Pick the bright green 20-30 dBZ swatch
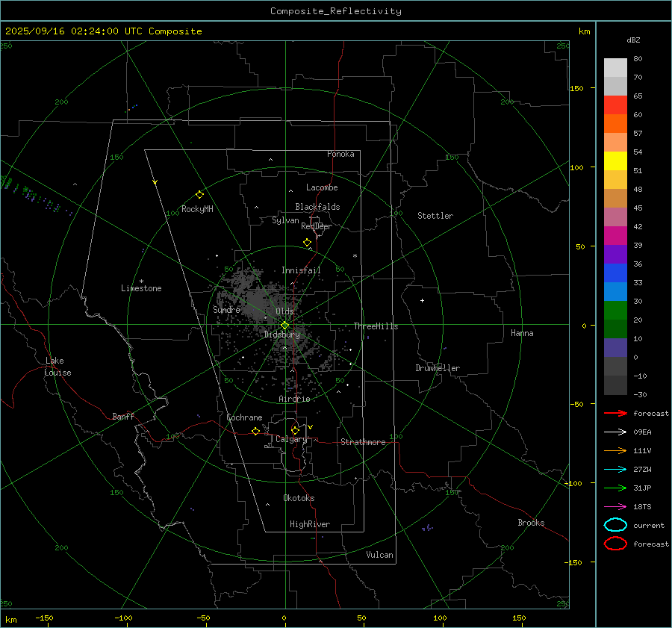The width and height of the screenshot is (672, 628). point(615,311)
